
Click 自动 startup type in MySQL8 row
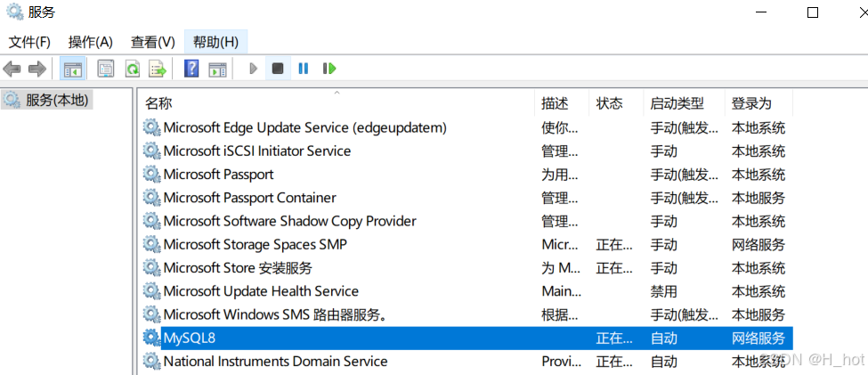pos(664,338)
